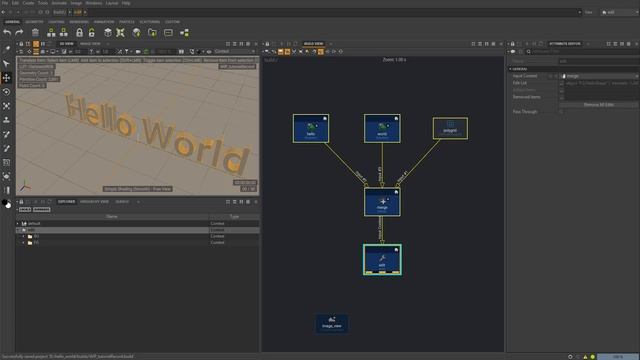Open the File menu
This screenshot has height=360, width=640.
(x=5, y=3)
